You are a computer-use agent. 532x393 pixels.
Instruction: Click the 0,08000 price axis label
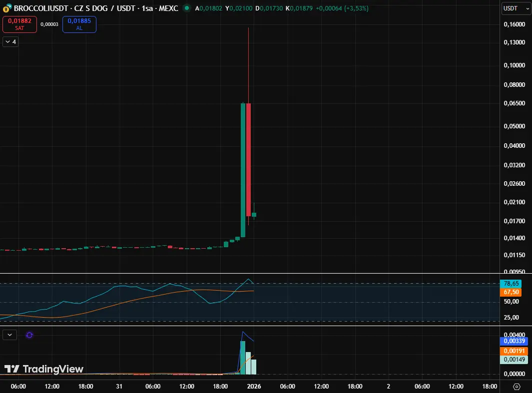515,85
